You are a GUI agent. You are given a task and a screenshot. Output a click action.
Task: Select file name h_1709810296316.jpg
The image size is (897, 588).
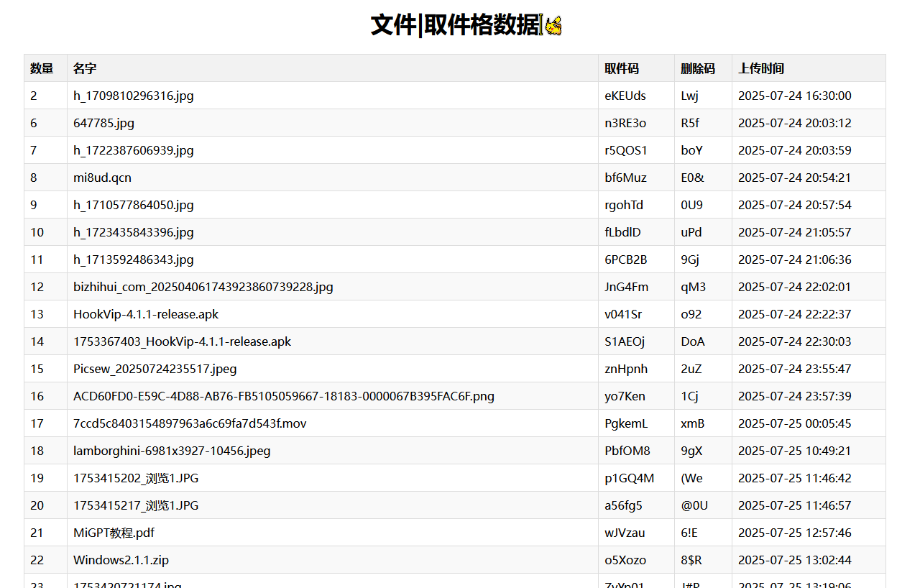(x=133, y=96)
